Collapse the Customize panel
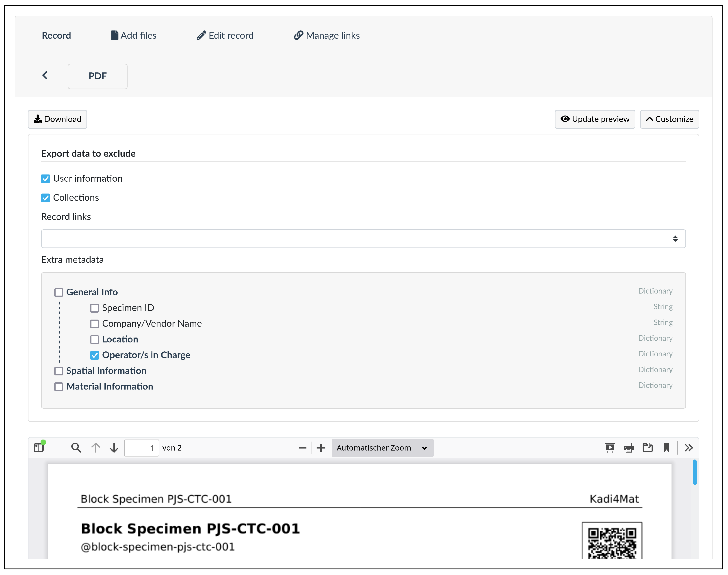 669,119
